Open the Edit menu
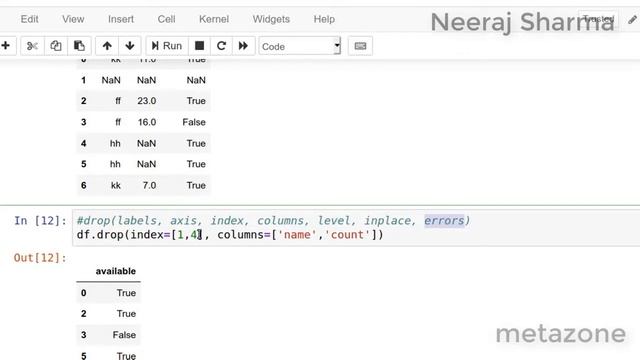This screenshot has width=640, height=360. coord(29,19)
